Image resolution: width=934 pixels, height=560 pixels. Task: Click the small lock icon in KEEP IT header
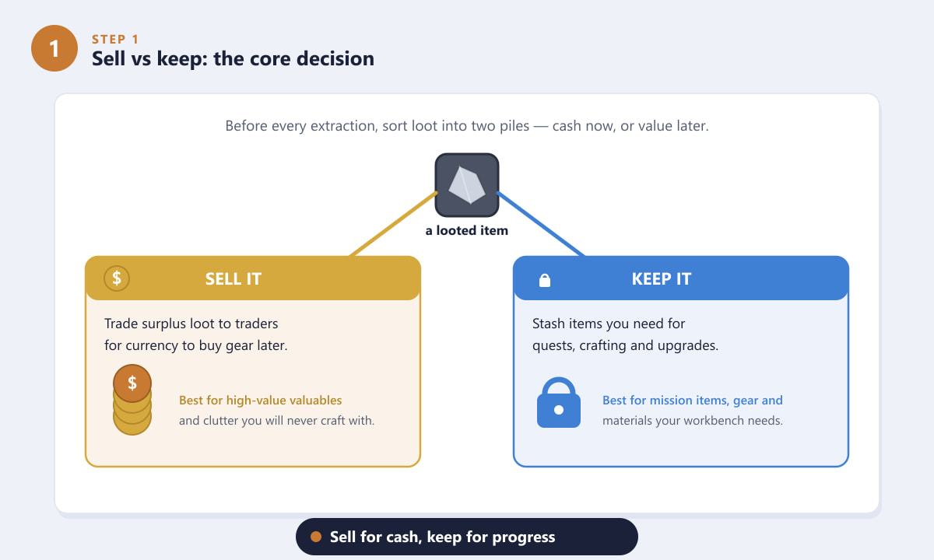click(x=545, y=279)
